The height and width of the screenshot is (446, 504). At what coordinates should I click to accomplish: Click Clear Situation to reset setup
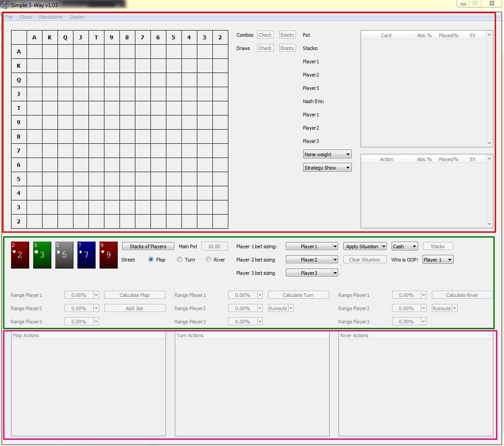[365, 259]
